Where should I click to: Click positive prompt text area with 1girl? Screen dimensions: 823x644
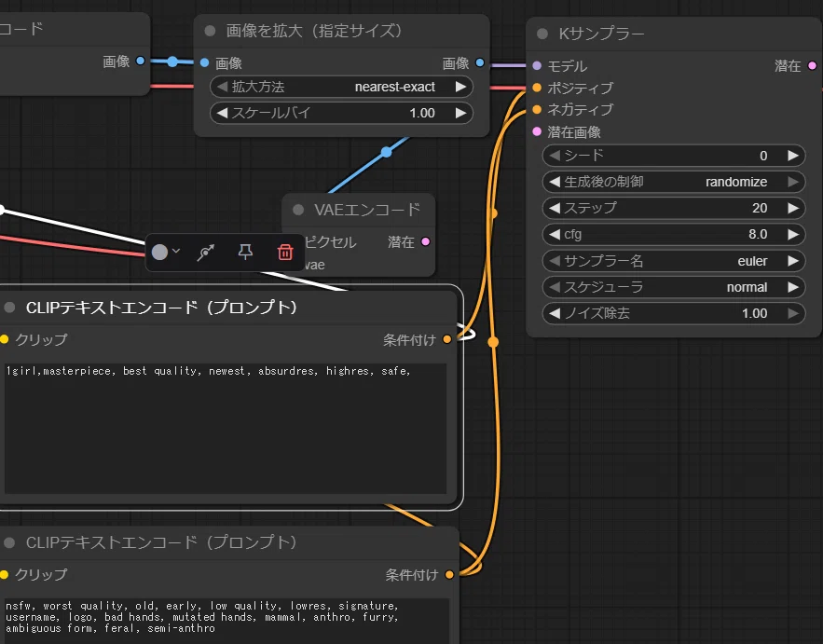(x=226, y=429)
